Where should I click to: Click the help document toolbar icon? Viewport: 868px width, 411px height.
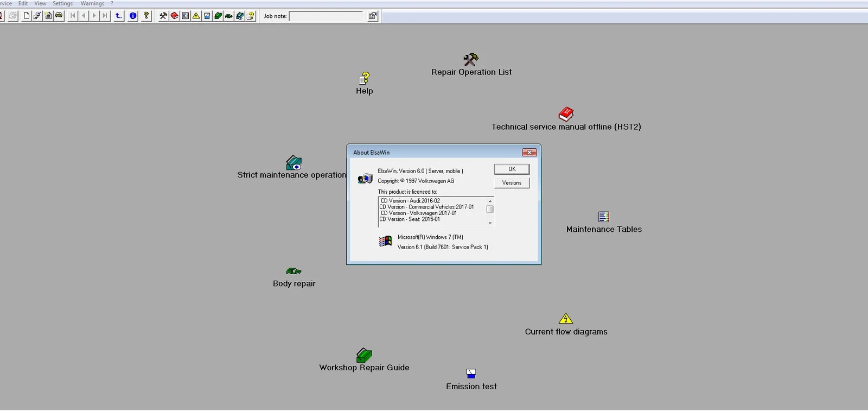250,16
